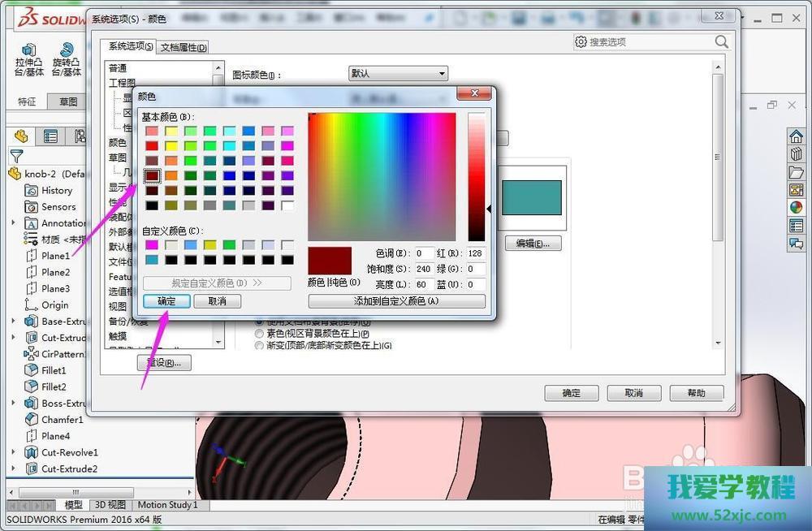812x531 pixels.
Task: Click the FeatureManager filter funnel icon
Action: point(16,156)
